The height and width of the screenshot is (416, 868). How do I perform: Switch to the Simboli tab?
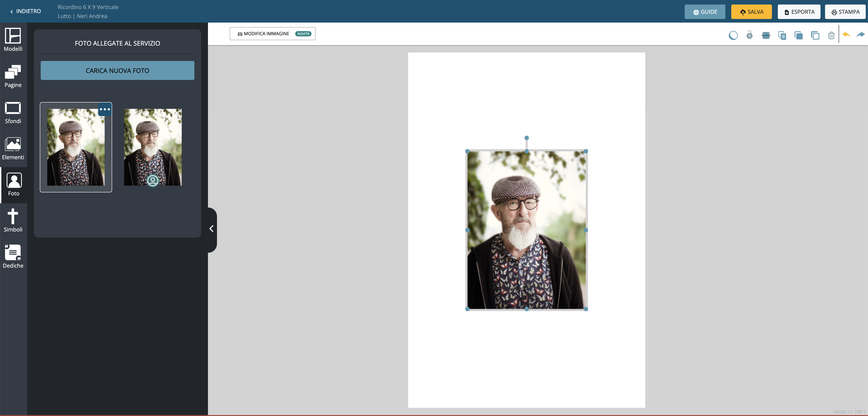point(13,220)
